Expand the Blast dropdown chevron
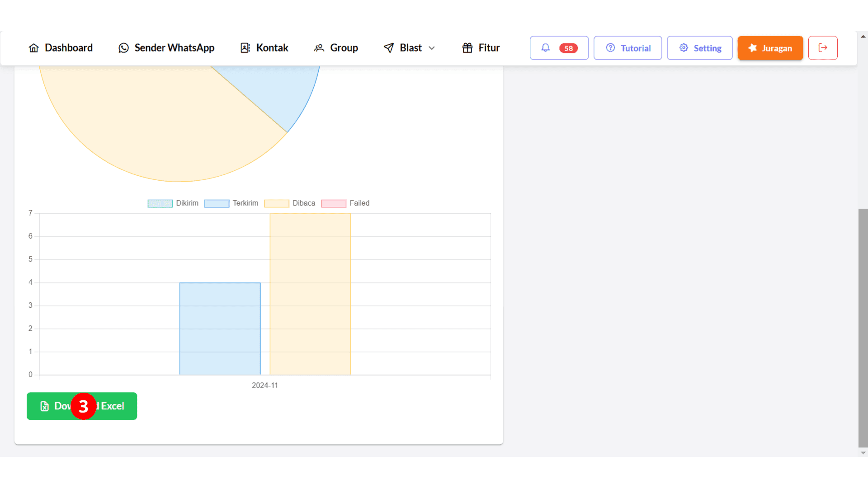The image size is (868, 488). [432, 48]
